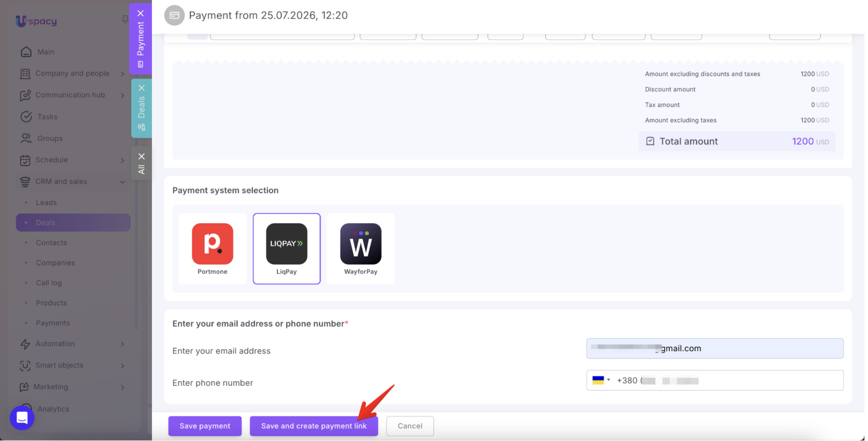
Task: Open the phone country flag dropdown
Action: point(601,380)
